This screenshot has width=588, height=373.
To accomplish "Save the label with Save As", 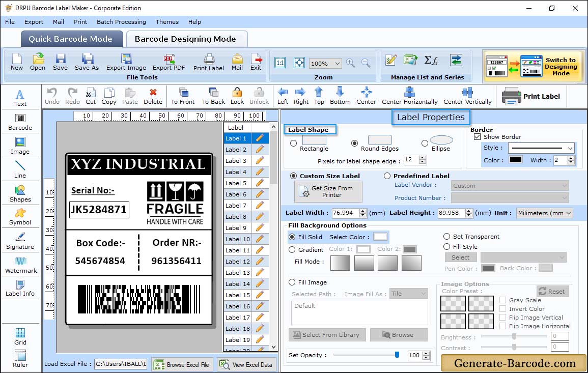I will click(87, 62).
